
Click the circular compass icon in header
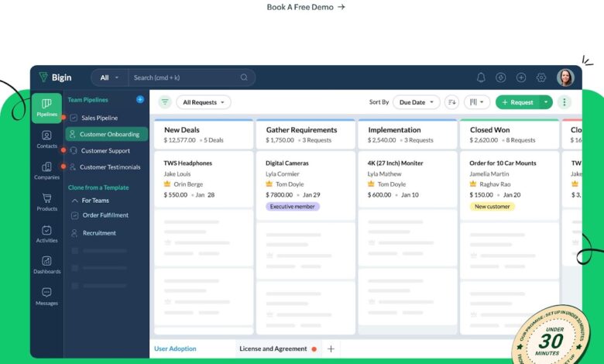coord(501,77)
